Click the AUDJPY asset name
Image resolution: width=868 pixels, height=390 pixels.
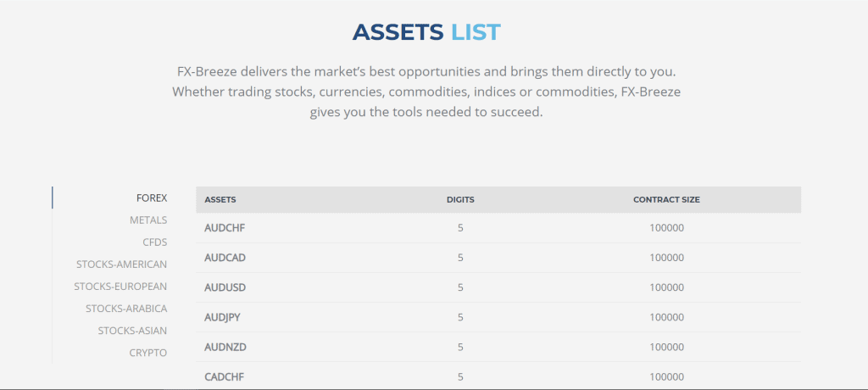[222, 318]
